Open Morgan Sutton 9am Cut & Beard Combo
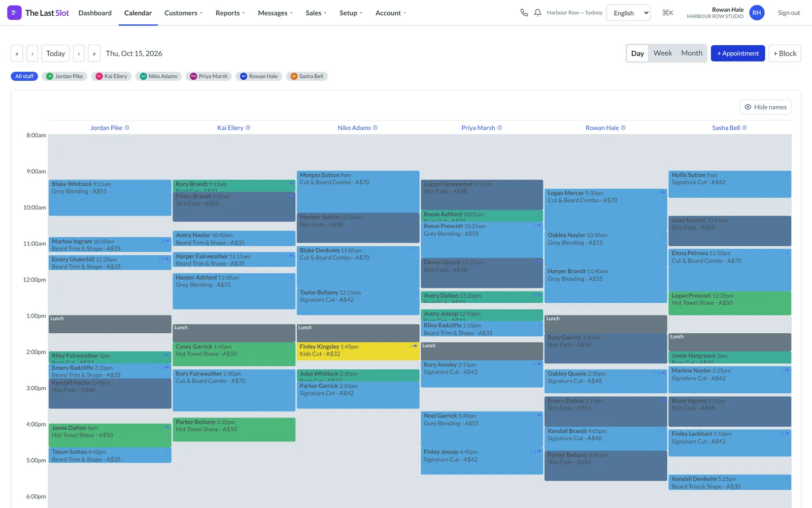This screenshot has width=812, height=508. point(358,191)
